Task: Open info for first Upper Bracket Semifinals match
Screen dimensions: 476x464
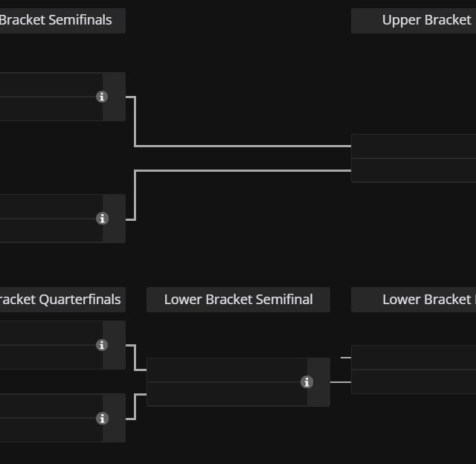Action: tap(102, 97)
